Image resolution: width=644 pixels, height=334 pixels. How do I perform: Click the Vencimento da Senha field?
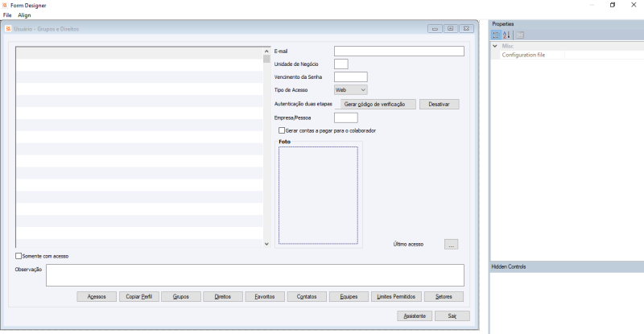coord(351,76)
